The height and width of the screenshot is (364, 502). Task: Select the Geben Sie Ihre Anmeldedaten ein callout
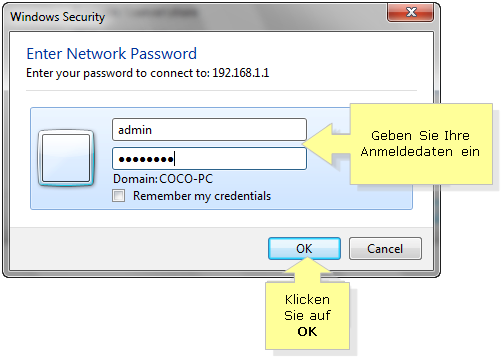pyautogui.click(x=421, y=144)
